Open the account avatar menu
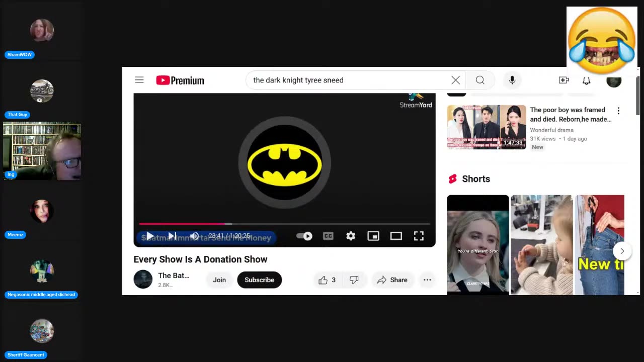The width and height of the screenshot is (644, 362). click(614, 81)
